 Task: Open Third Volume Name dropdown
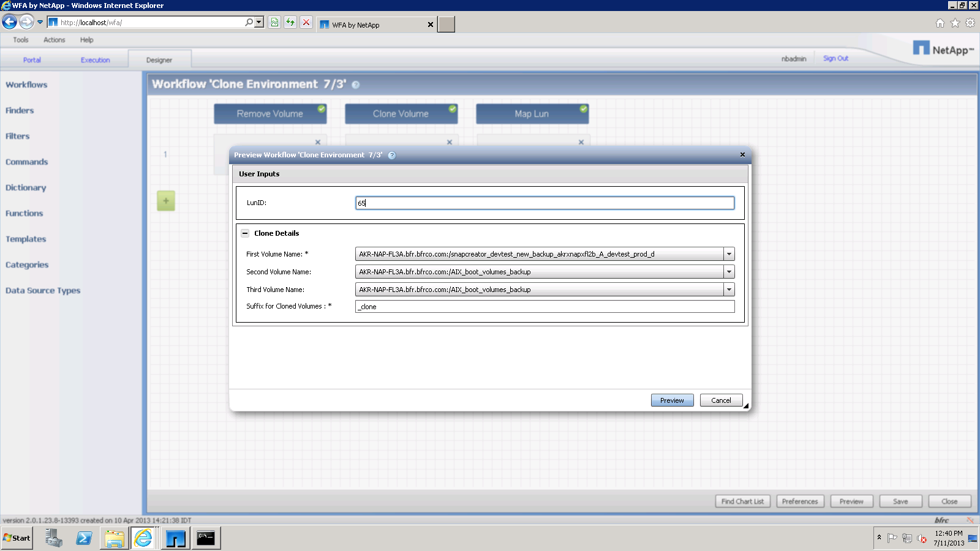(x=729, y=290)
